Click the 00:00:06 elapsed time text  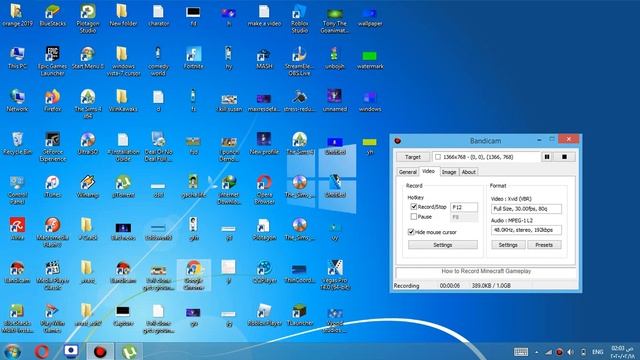pyautogui.click(x=450, y=286)
